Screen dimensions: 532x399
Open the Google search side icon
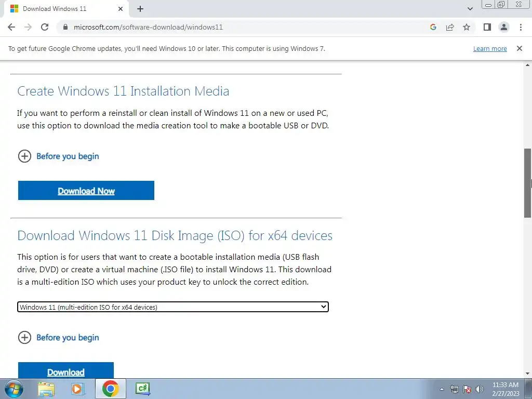point(433,27)
